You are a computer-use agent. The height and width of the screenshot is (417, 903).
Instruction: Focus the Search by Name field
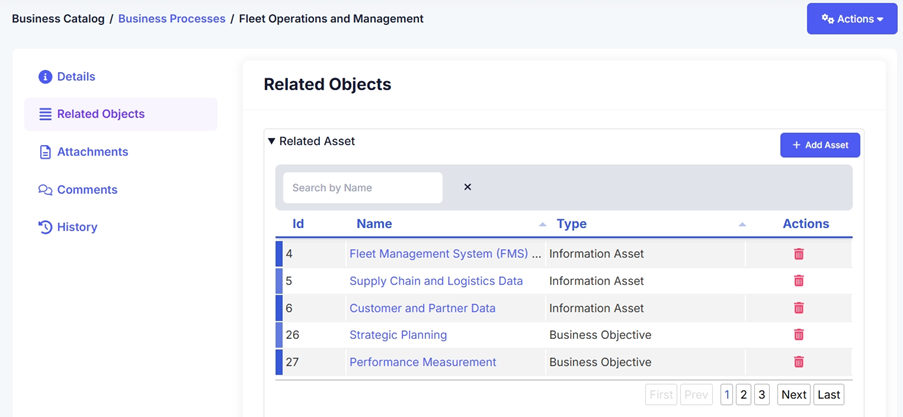pos(362,187)
